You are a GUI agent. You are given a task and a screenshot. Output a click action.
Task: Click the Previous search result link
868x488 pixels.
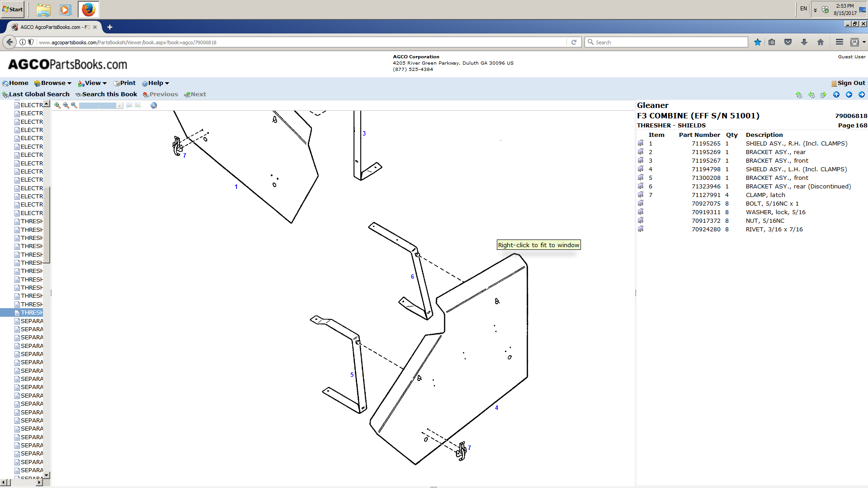[160, 94]
